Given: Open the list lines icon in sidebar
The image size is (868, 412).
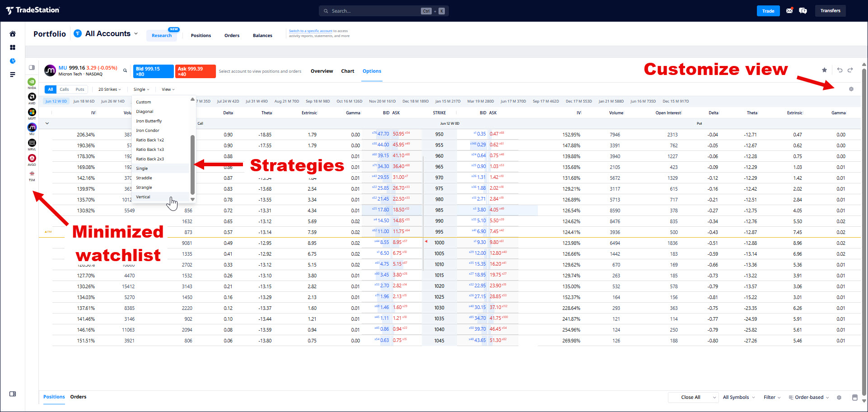Looking at the screenshot, I should tap(13, 75).
